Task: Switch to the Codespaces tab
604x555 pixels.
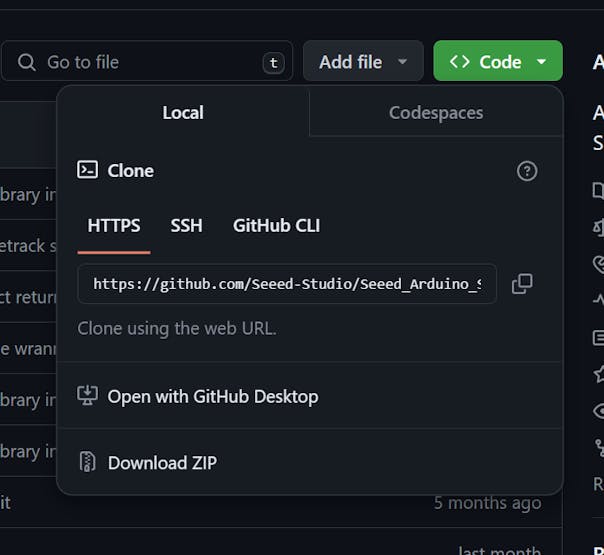Action: coord(435,113)
